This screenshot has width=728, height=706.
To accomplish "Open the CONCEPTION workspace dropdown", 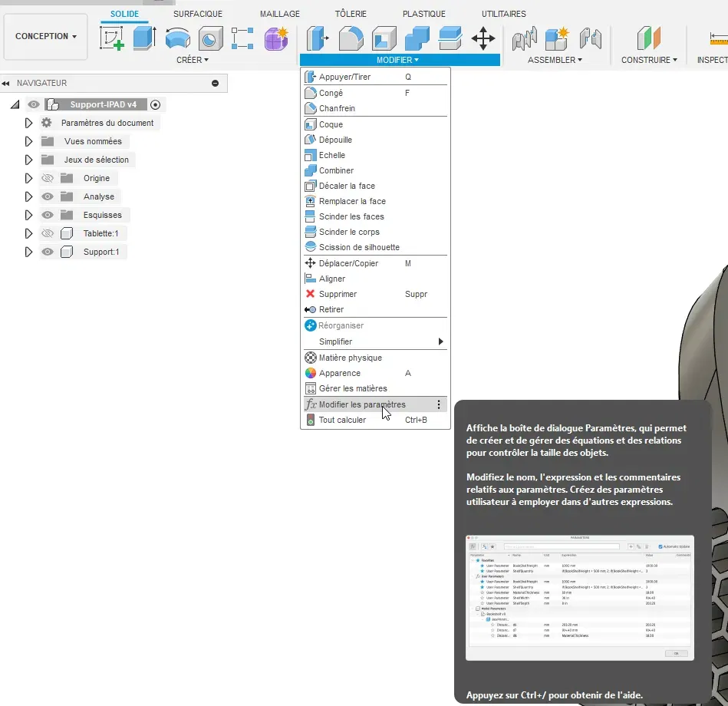I will (45, 36).
